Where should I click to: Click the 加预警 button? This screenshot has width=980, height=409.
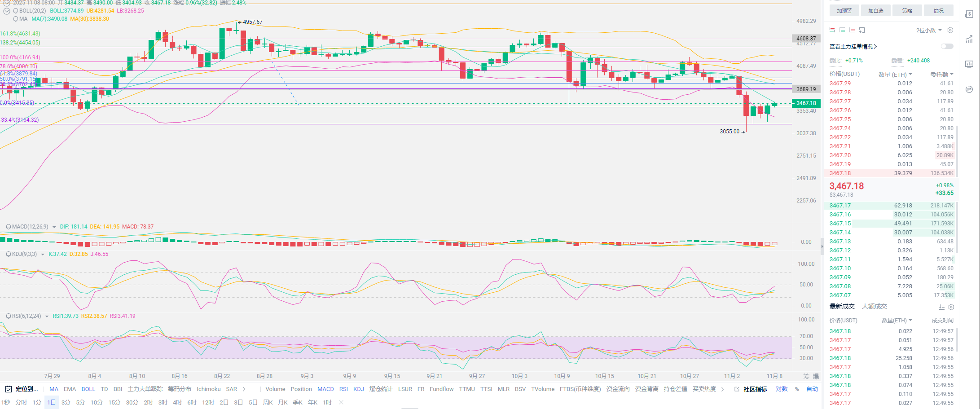[x=844, y=11]
